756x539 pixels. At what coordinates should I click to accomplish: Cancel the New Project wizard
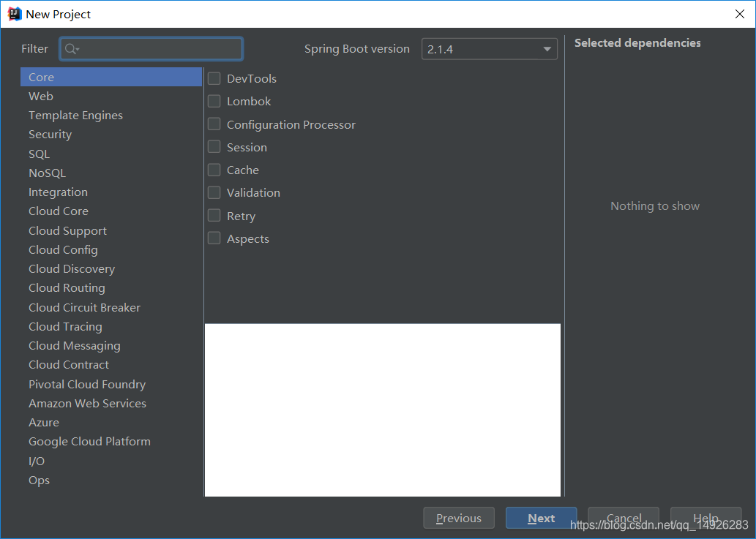(624, 518)
